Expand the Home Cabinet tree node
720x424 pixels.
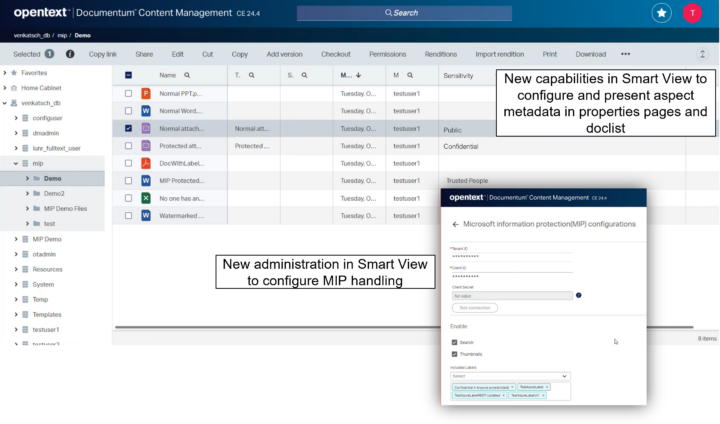pos(5,88)
